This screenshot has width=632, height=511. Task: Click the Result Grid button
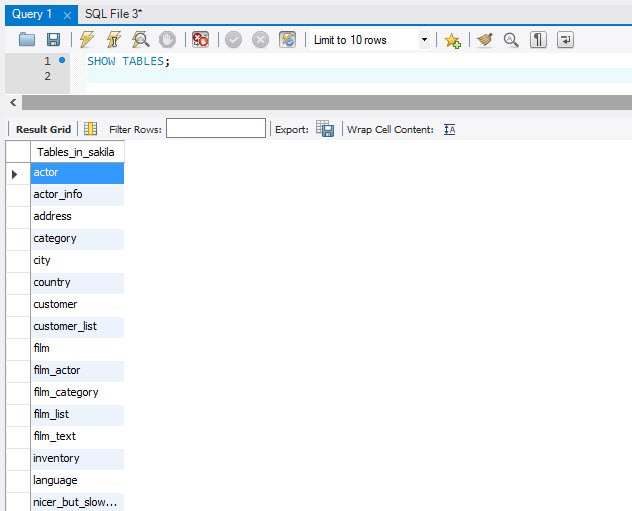[43, 129]
